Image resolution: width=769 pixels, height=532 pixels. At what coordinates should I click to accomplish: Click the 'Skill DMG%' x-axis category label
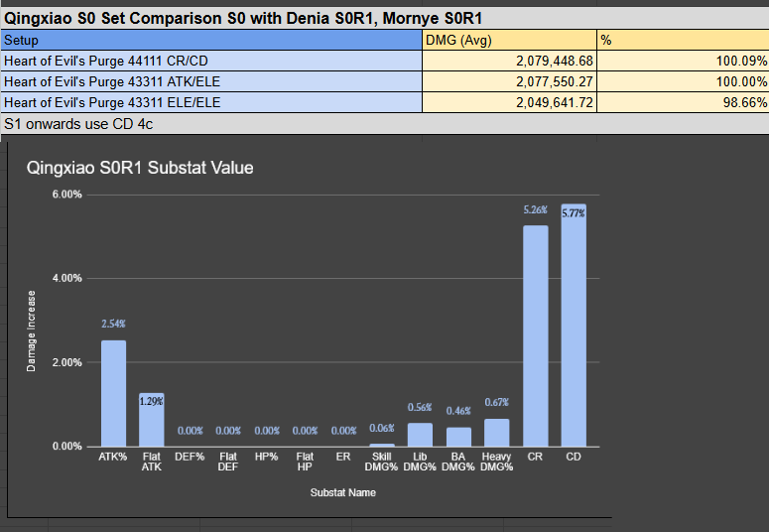[x=382, y=462]
